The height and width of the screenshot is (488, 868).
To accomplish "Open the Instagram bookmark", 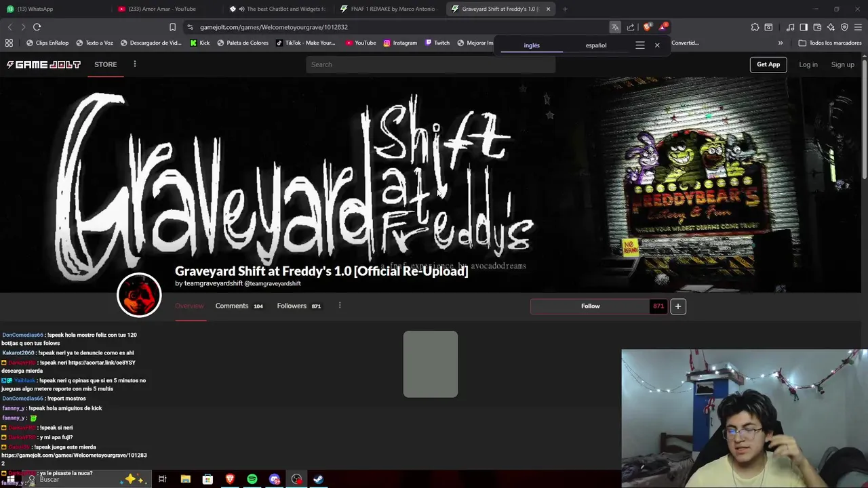I will [x=400, y=43].
